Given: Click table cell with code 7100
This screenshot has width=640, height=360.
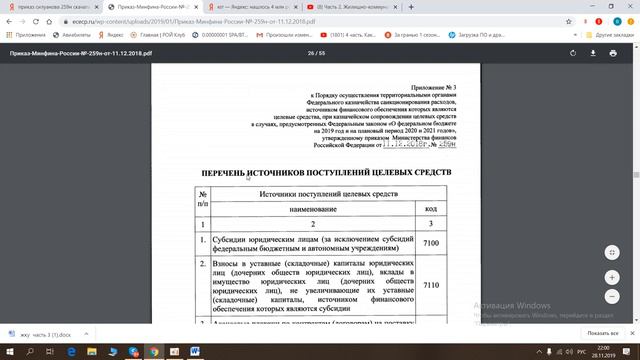Looking at the screenshot, I should pos(431,243).
